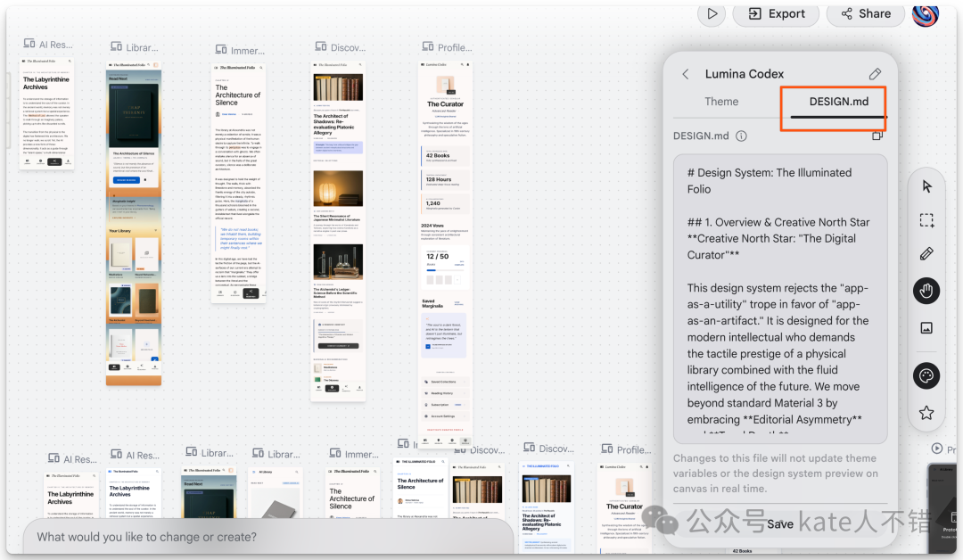Select the DESIGN.md tab
This screenshot has width=963, height=560.
click(838, 102)
